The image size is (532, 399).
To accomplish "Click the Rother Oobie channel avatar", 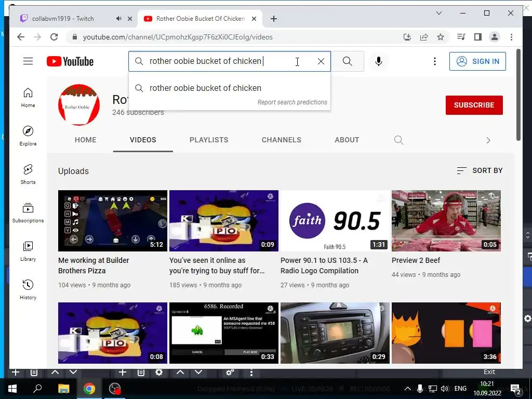I will (79, 105).
